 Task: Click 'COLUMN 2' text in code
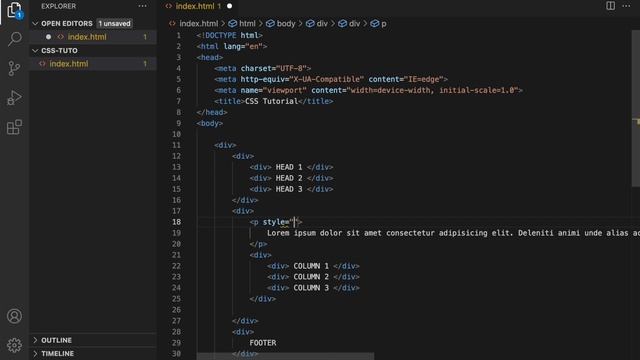click(x=311, y=277)
